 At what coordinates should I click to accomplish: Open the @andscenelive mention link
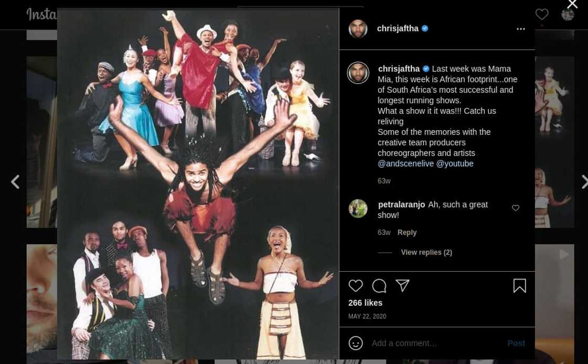click(406, 164)
